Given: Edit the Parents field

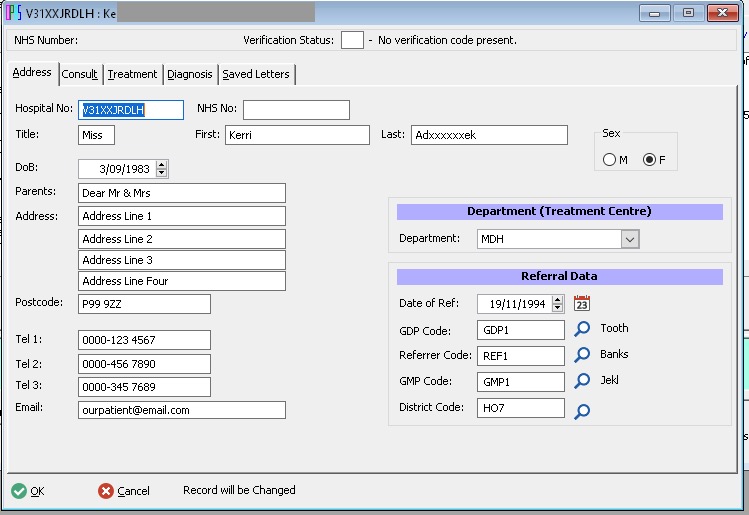Looking at the screenshot, I should click(182, 193).
